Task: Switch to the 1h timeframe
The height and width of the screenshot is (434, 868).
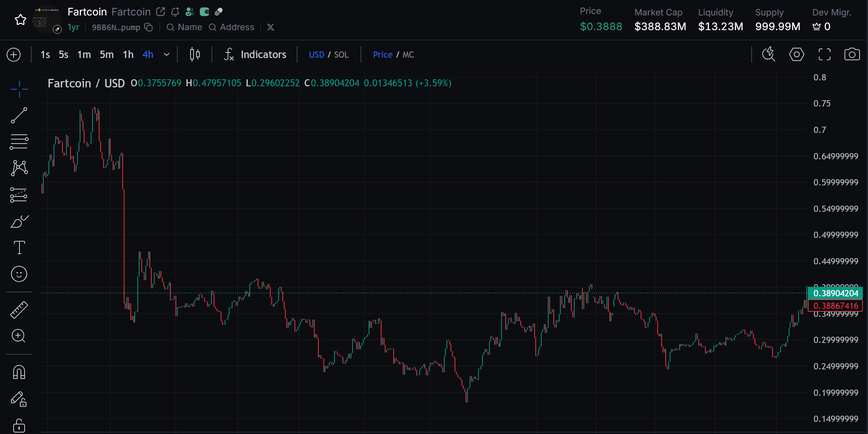Action: click(128, 55)
